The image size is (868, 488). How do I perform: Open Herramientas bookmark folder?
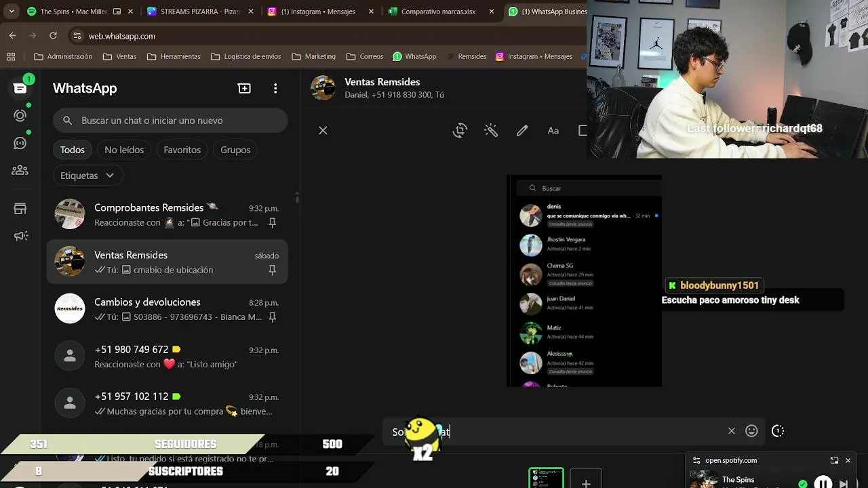[174, 56]
